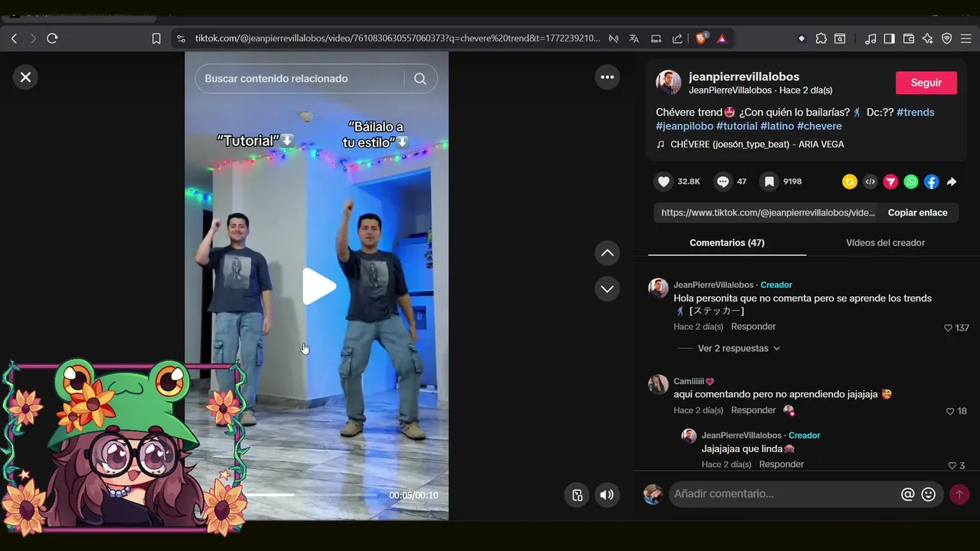980x551 pixels.
Task: Click the Añadir comentario input field
Action: coord(782,494)
